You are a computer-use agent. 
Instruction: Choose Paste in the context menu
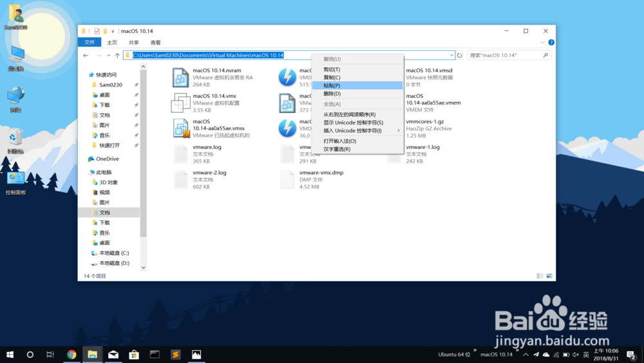(357, 86)
